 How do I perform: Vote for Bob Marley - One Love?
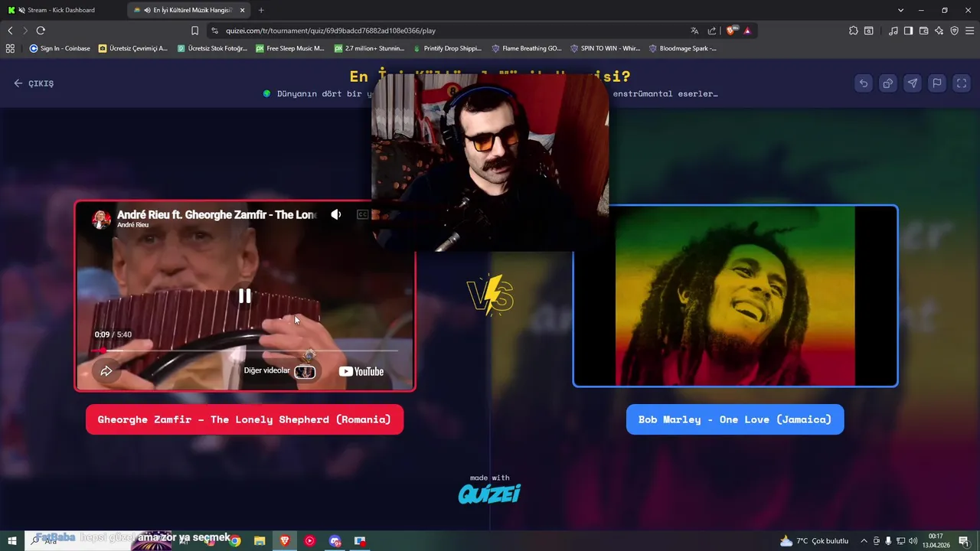coord(735,419)
